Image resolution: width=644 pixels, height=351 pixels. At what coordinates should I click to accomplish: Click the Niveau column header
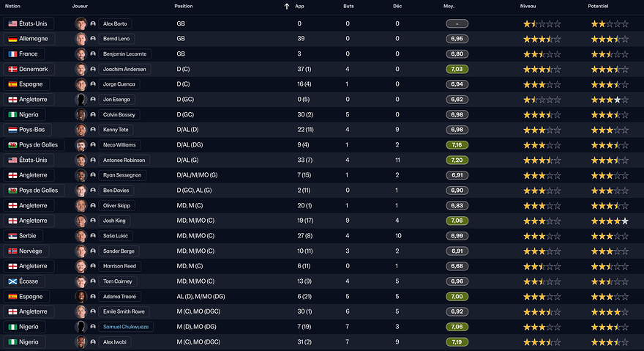[x=527, y=6]
